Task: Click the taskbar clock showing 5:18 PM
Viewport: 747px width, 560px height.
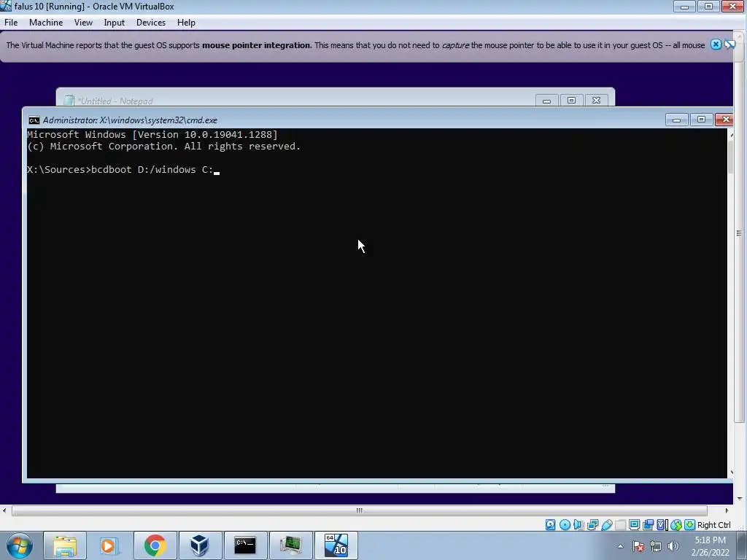Action: 711,546
